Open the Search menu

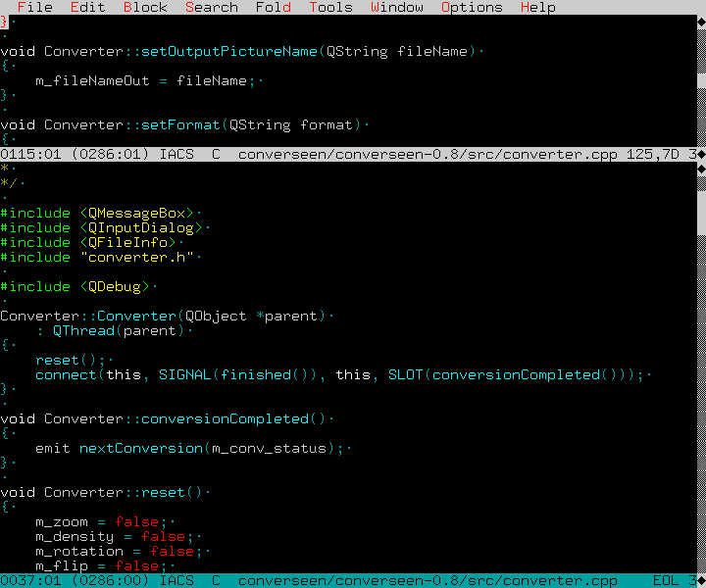211,7
